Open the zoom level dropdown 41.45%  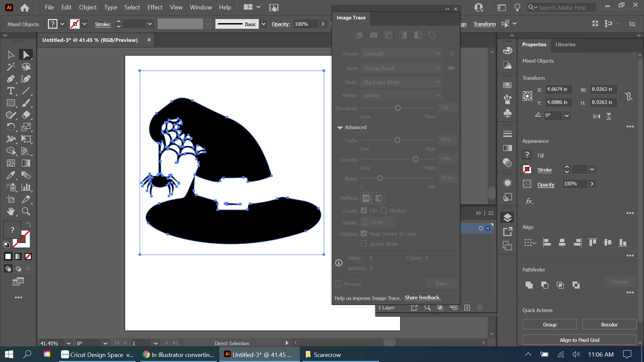(68, 343)
